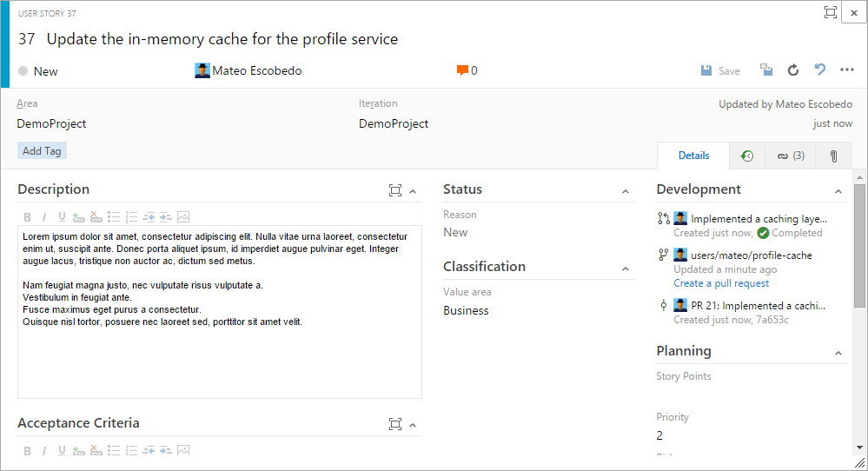Viewport: 868px width, 471px height.
Task: Increase the indent in the Description toolbar
Action: pyautogui.click(x=165, y=217)
